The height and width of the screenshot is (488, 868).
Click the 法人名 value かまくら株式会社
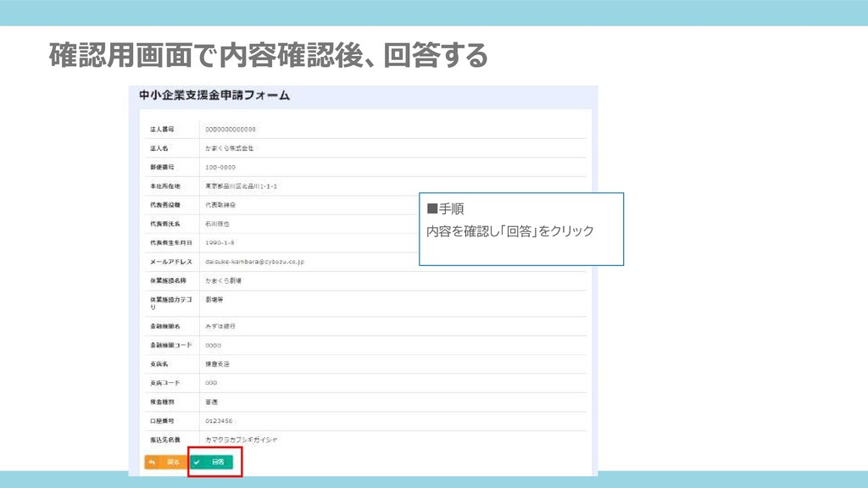click(229, 148)
